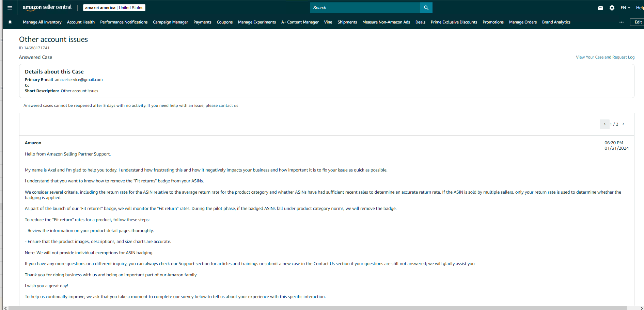Click the Amazon sender name
The width and height of the screenshot is (644, 310).
click(x=33, y=143)
